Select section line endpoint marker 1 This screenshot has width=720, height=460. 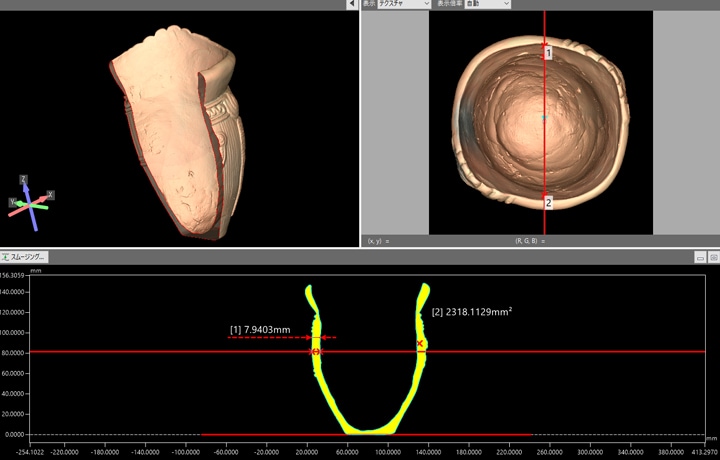[x=547, y=52]
